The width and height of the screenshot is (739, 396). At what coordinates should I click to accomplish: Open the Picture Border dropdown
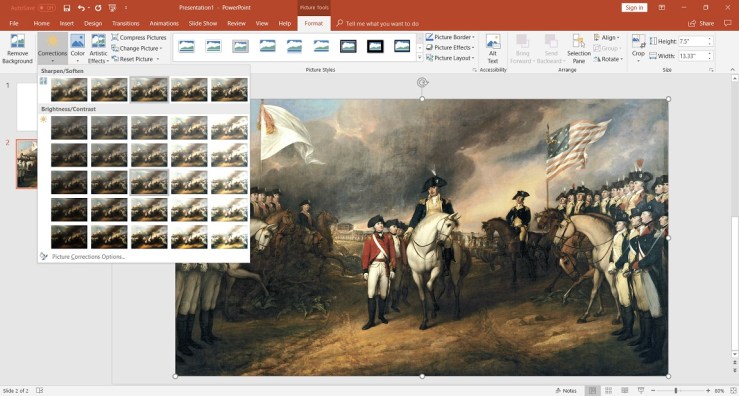coord(450,37)
